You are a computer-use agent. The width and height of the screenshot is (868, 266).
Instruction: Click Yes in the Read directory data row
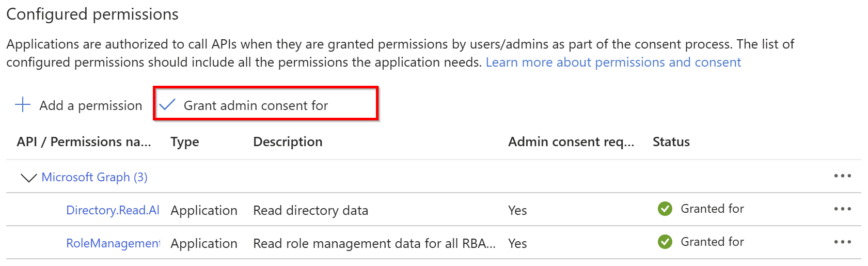point(517,210)
